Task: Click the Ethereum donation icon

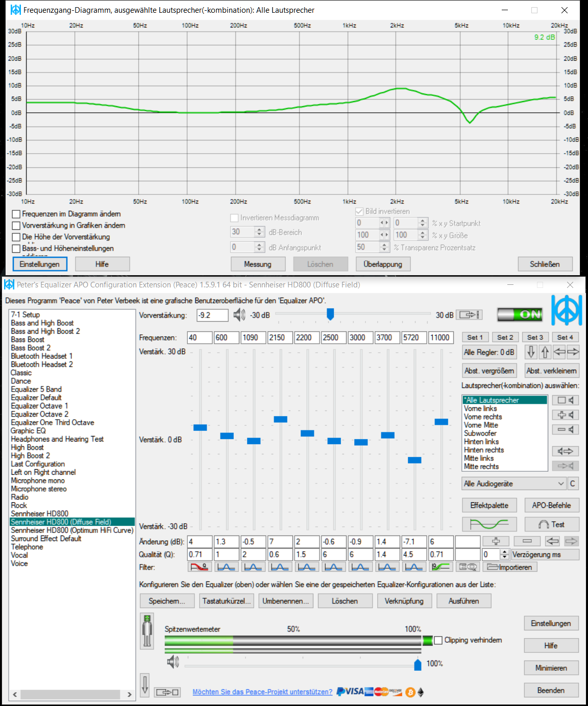Action: tap(421, 692)
